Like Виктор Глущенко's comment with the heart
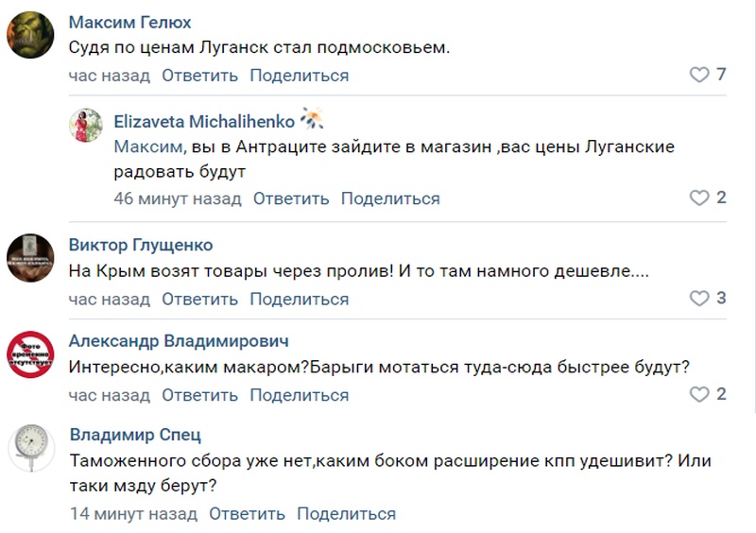 (x=698, y=299)
